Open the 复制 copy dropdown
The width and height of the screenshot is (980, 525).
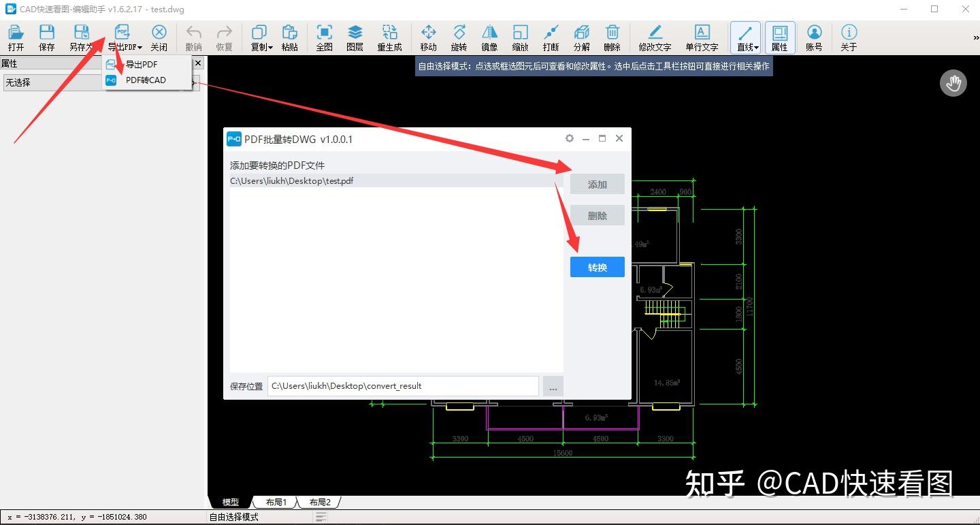pos(259,37)
